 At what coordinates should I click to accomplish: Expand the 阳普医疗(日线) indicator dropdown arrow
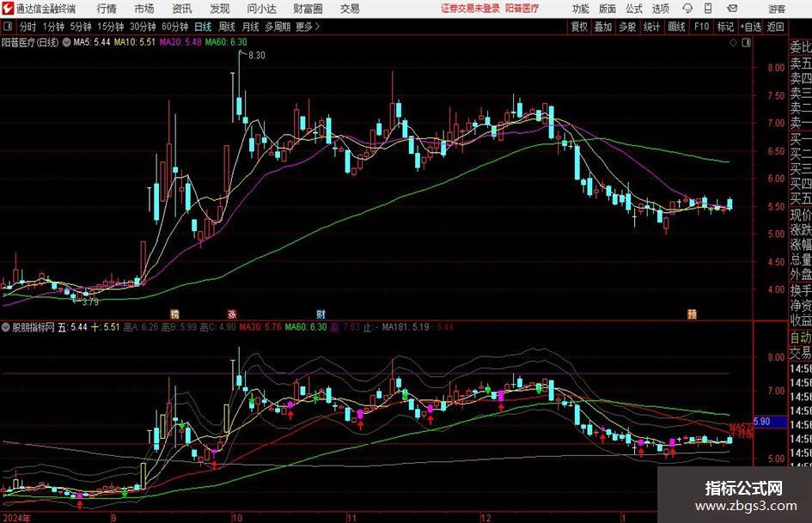[x=66, y=42]
